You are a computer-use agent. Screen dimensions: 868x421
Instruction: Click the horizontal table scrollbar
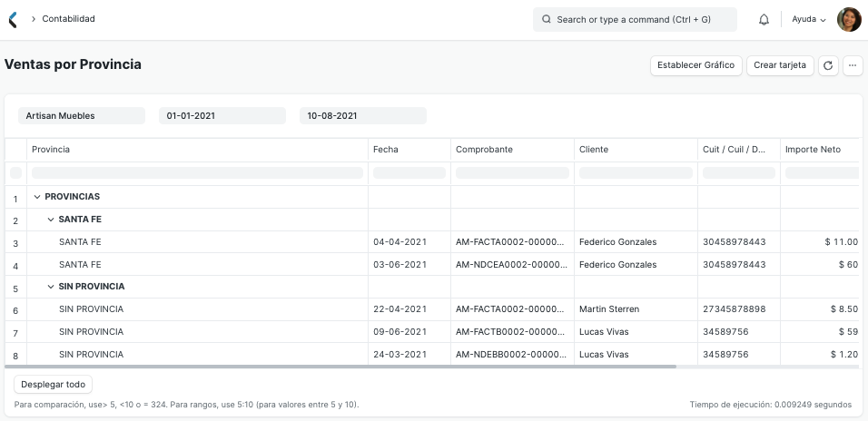(x=340, y=367)
